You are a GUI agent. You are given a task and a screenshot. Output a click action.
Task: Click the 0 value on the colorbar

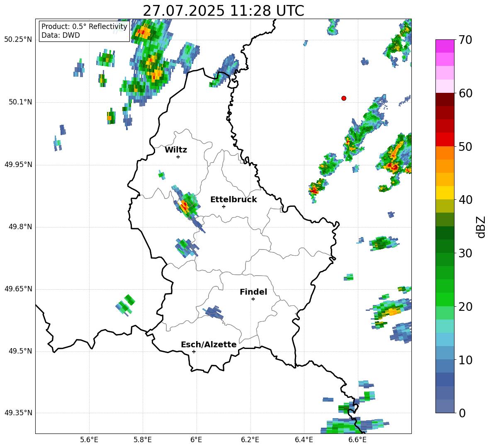coord(462,413)
